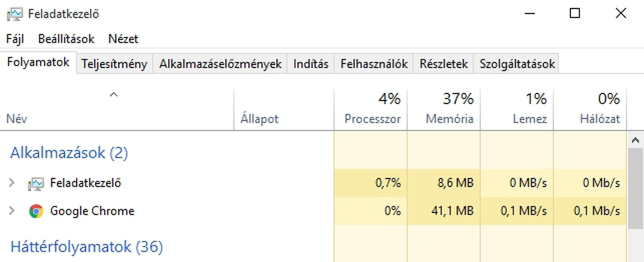The image size is (644, 262).
Task: Select the Felhasználók tab
Action: click(374, 64)
